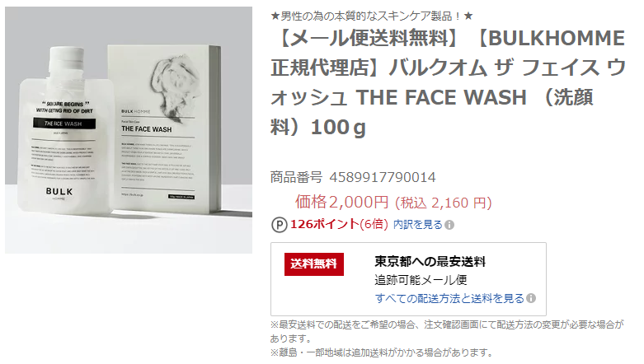
Task: Click the price 2,000円 text
Action: point(341,202)
